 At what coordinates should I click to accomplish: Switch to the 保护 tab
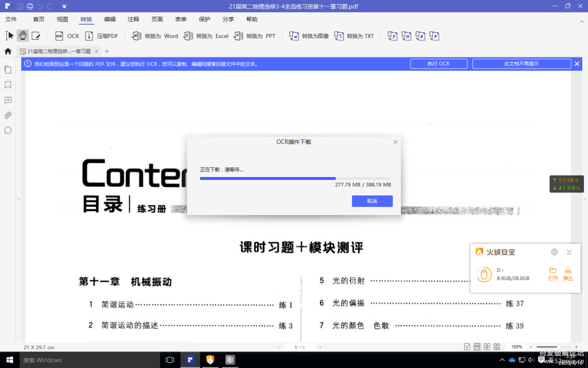click(x=204, y=19)
